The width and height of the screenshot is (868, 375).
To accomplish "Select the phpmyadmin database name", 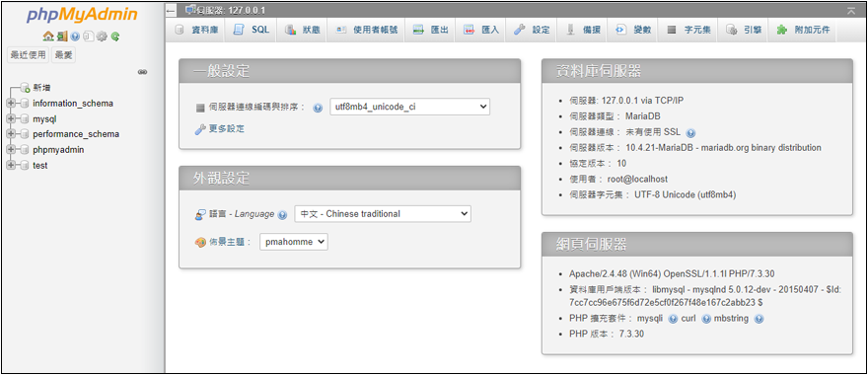I will [58, 150].
